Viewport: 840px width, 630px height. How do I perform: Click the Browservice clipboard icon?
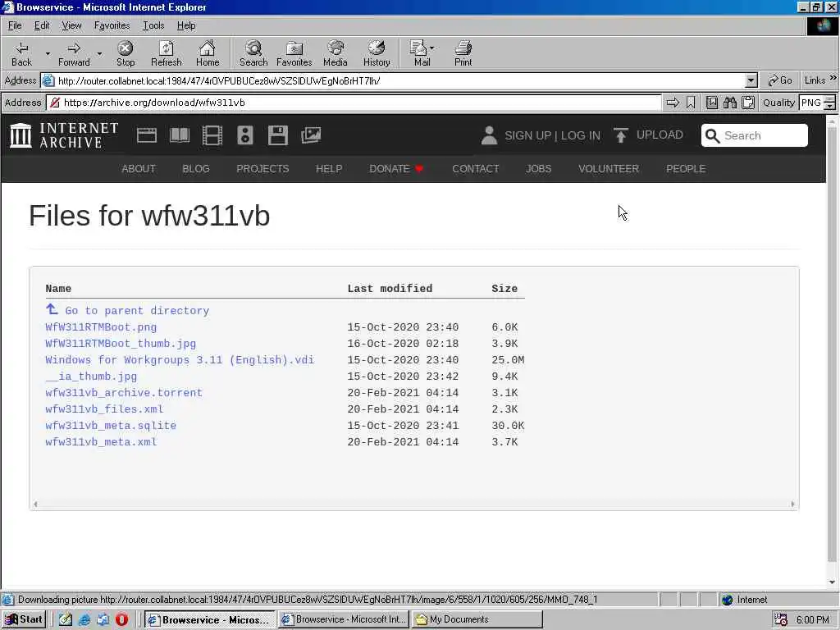(748, 103)
